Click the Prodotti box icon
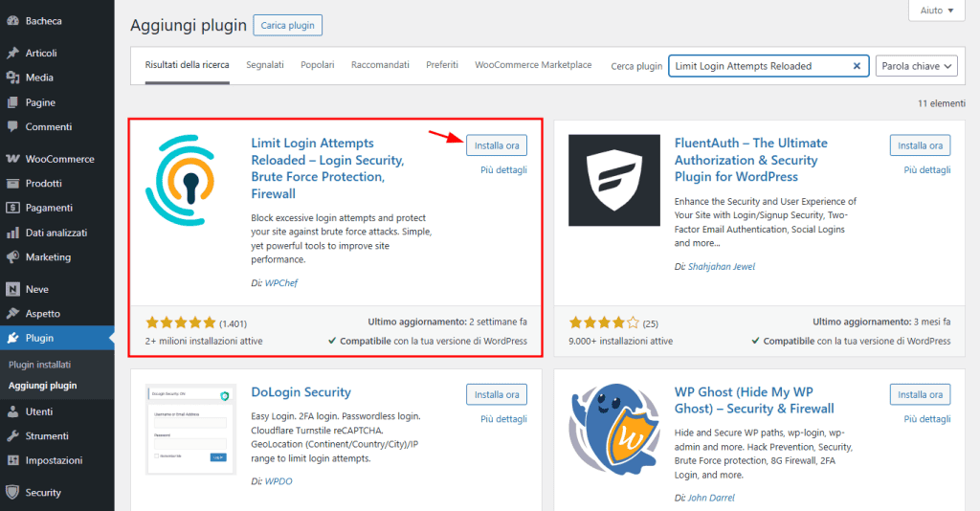Viewport: 980px width, 511px height. [x=12, y=184]
